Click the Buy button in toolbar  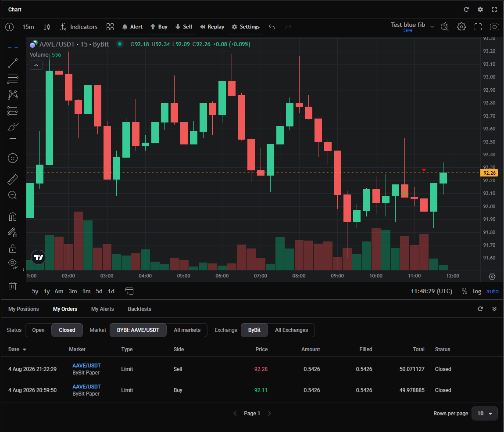159,27
